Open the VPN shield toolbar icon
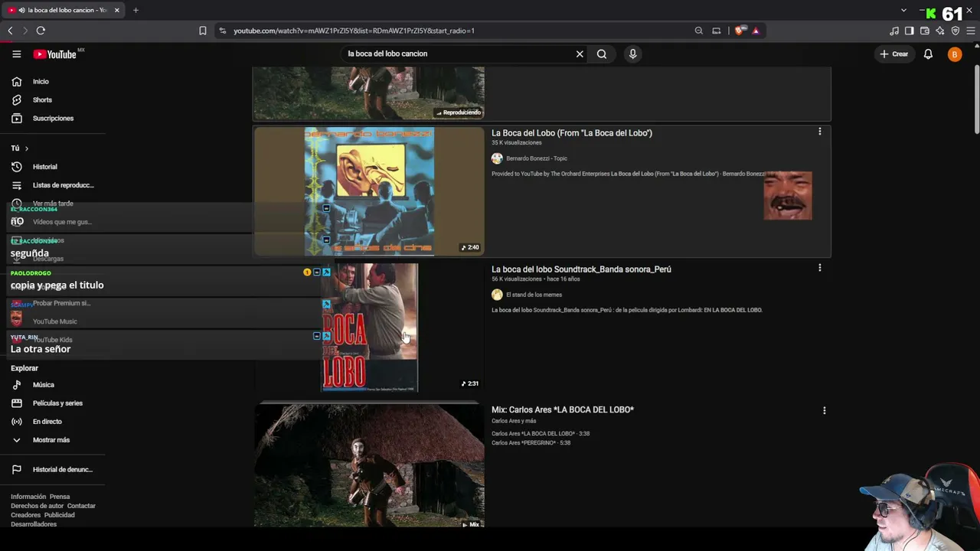This screenshot has width=980, height=551. [x=955, y=31]
